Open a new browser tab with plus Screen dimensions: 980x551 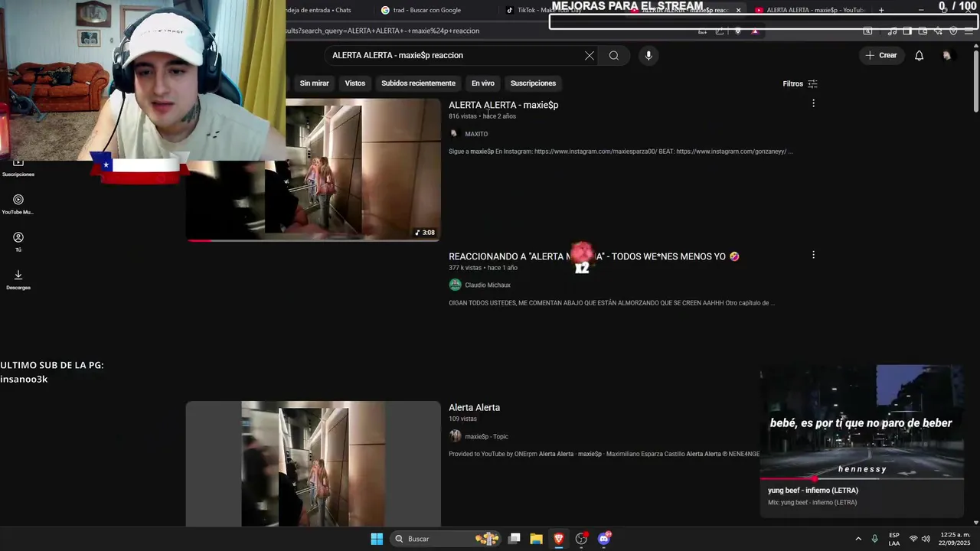[x=881, y=10]
